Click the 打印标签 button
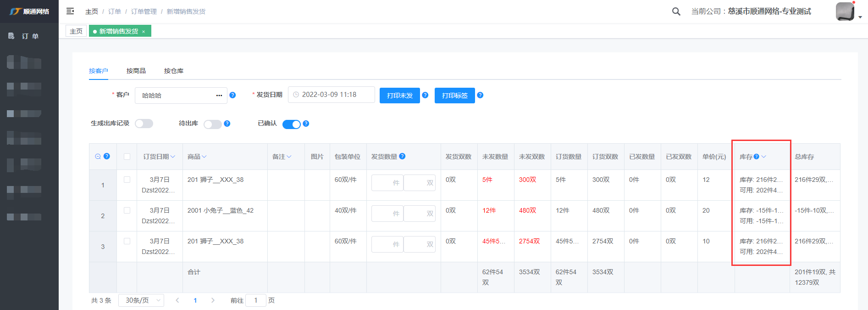Screen dimensions: 868x310 [454, 96]
